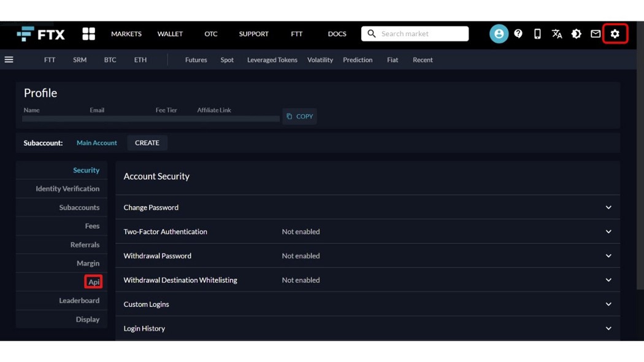This screenshot has height=362, width=644.
Task: Open the Spot markets tab
Action: tap(227, 60)
